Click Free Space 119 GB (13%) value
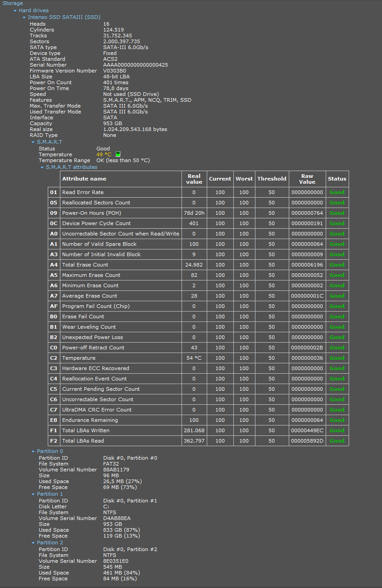The height and width of the screenshot is (588, 382). pos(122,536)
